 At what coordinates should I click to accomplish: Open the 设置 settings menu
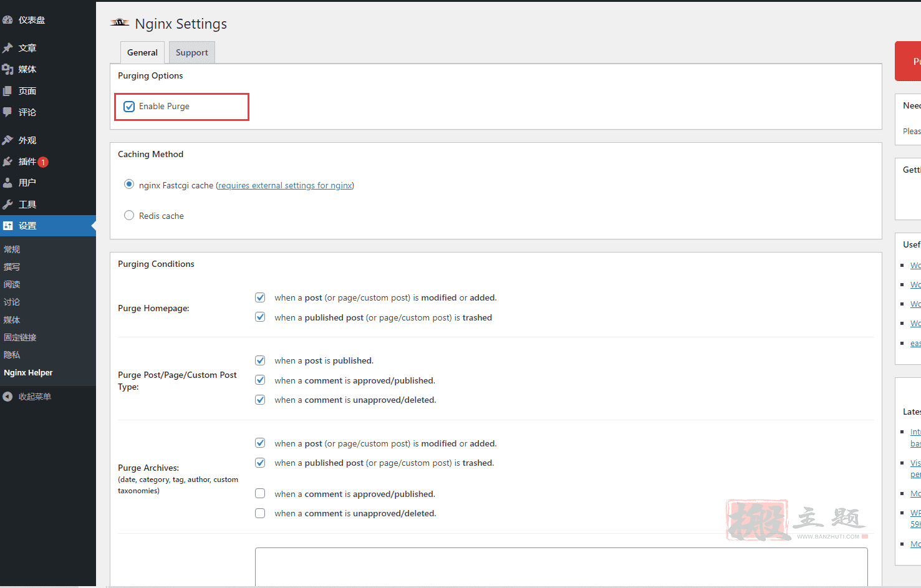pos(48,226)
